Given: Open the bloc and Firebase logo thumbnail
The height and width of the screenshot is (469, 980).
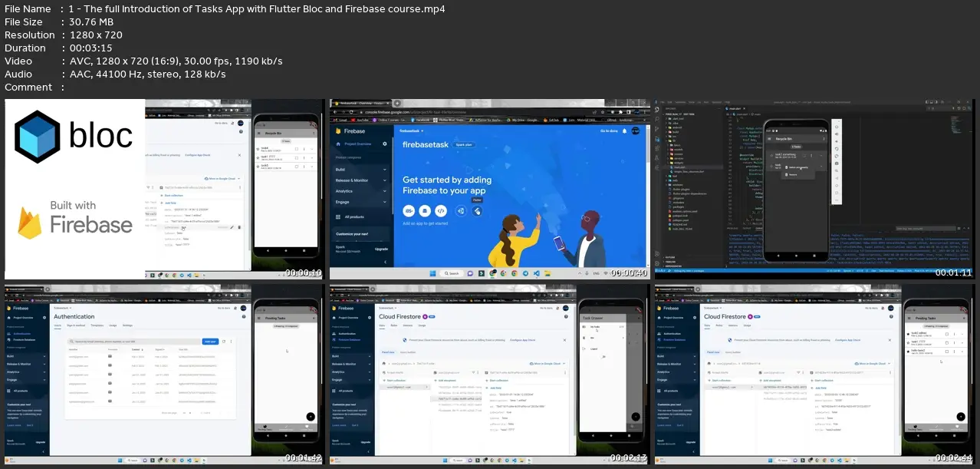Looking at the screenshot, I should coord(74,189).
